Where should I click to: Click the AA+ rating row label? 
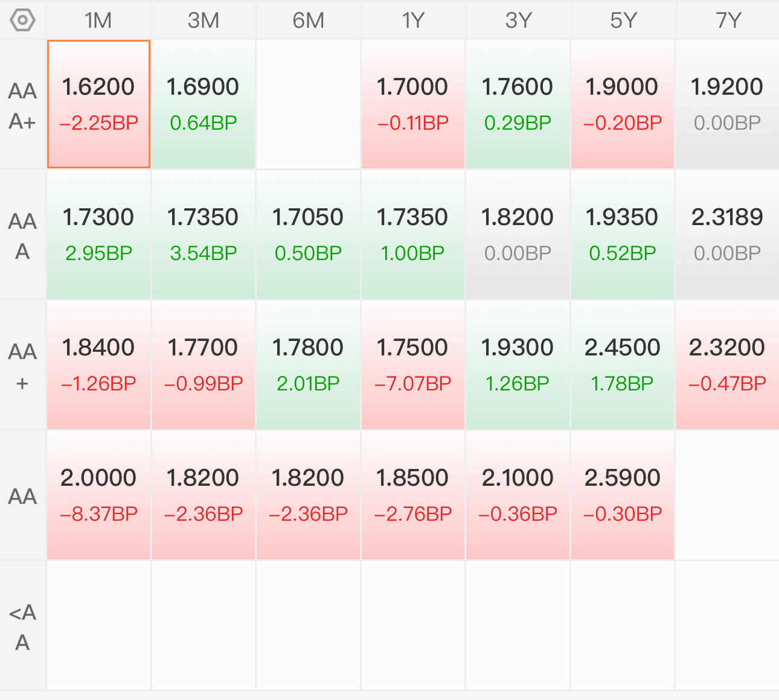(x=23, y=366)
